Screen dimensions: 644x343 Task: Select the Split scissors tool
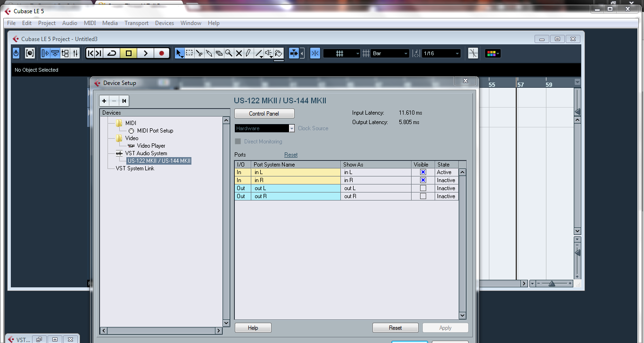coord(199,53)
